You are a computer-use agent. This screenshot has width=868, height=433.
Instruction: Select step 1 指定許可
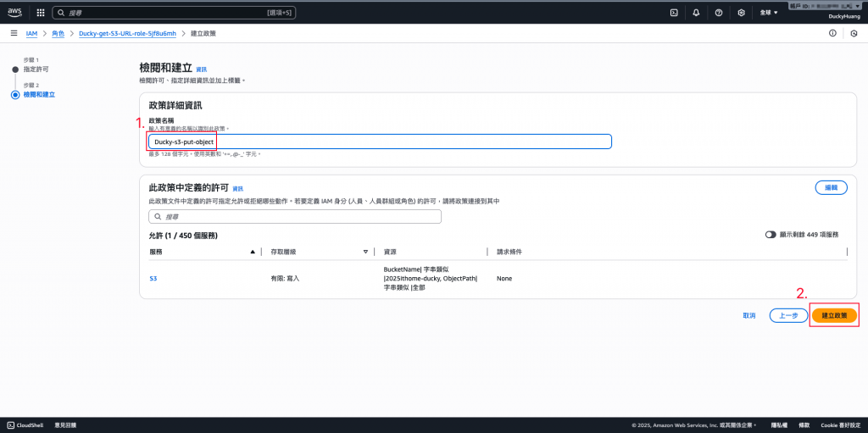point(36,69)
